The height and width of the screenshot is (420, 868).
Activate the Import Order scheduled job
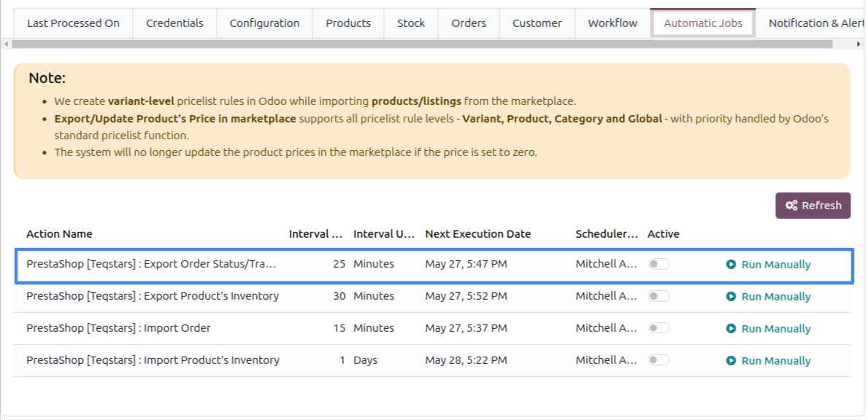(658, 328)
